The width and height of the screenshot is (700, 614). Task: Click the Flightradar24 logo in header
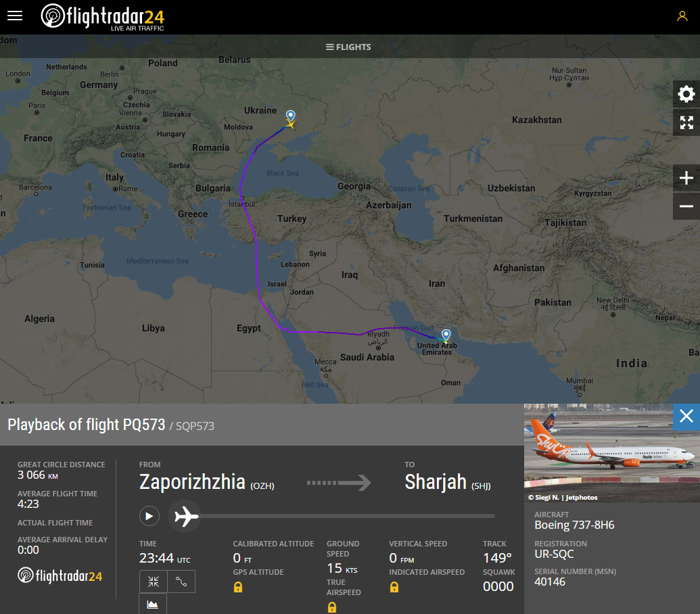coord(103,17)
